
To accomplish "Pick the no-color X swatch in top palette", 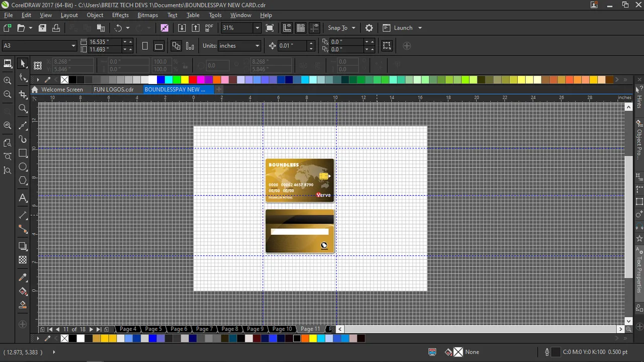I will (64, 79).
